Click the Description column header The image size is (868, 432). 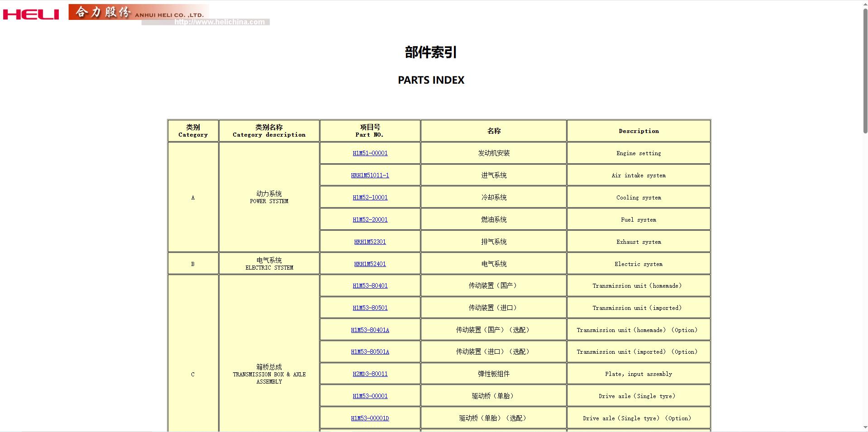639,131
